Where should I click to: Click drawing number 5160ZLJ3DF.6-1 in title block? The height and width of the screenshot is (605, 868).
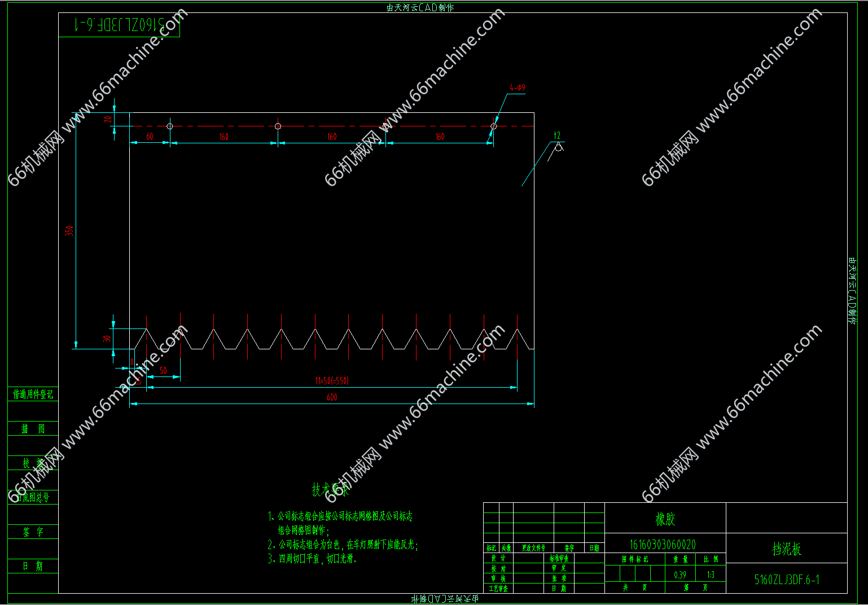pos(786,579)
